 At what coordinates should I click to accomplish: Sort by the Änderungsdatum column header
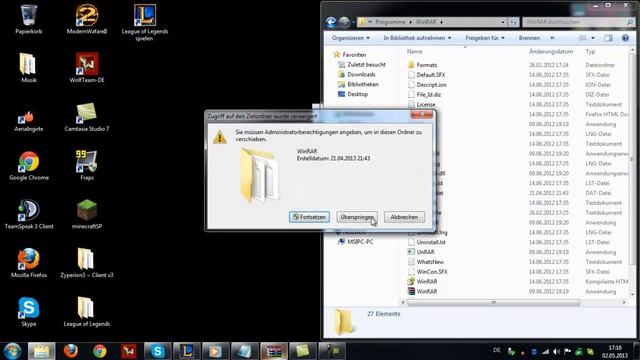tap(551, 51)
